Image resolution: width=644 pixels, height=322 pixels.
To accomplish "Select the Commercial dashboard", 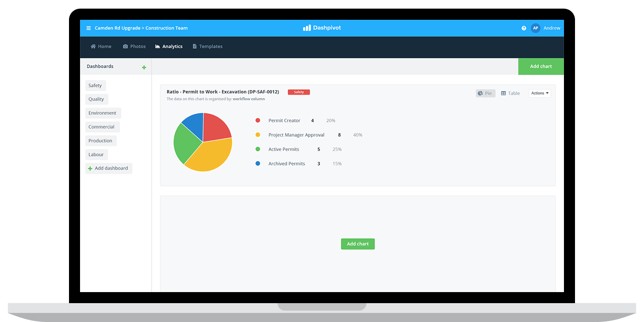I will pyautogui.click(x=102, y=127).
